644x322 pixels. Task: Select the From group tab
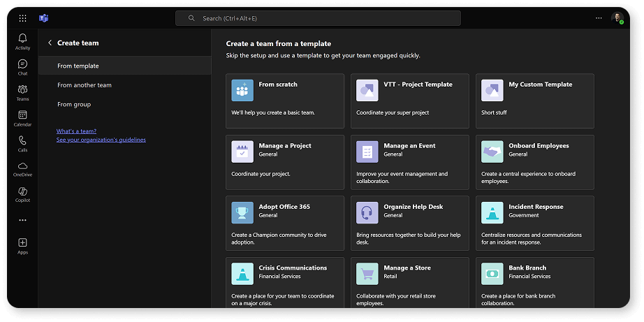point(124,104)
